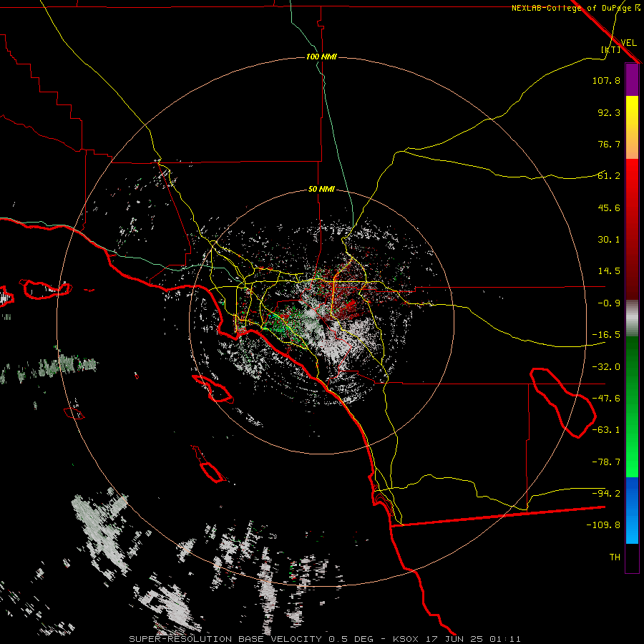Click the 76.7 velocity scale value
This screenshot has height=644, width=644.
tap(609, 144)
